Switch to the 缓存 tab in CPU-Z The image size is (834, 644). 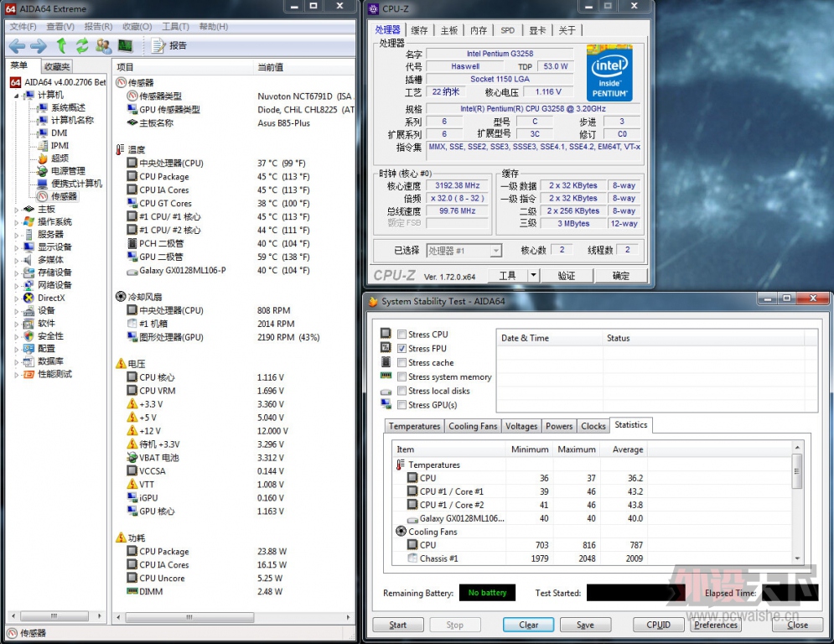(x=419, y=30)
